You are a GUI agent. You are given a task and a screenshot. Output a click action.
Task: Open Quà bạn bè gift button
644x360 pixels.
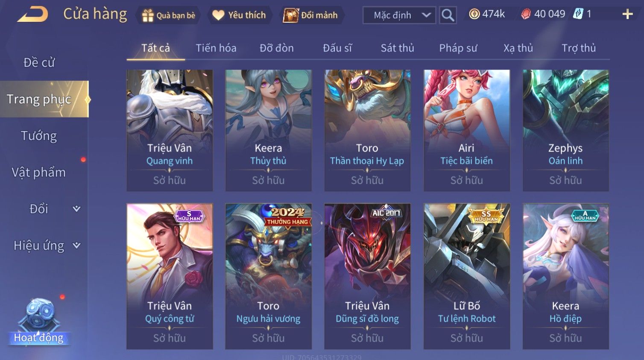[168, 15]
